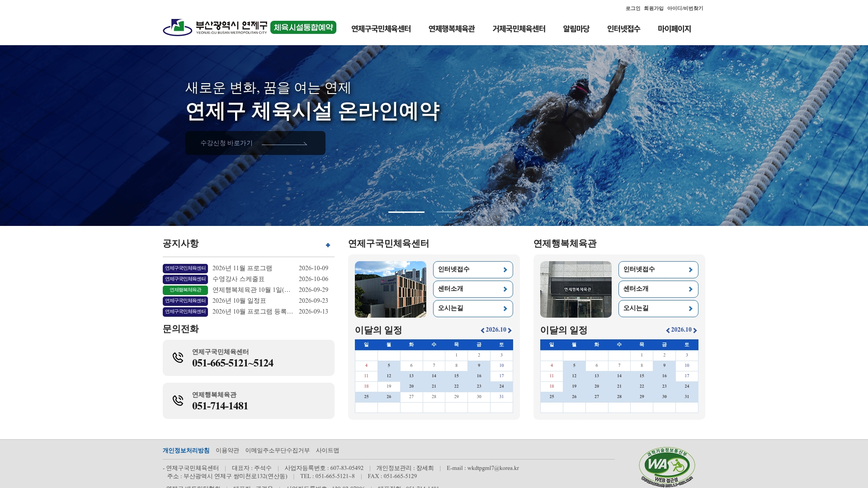Open 연제행복체육관 menu in navigation
The width and height of the screenshot is (868, 488).
452,29
